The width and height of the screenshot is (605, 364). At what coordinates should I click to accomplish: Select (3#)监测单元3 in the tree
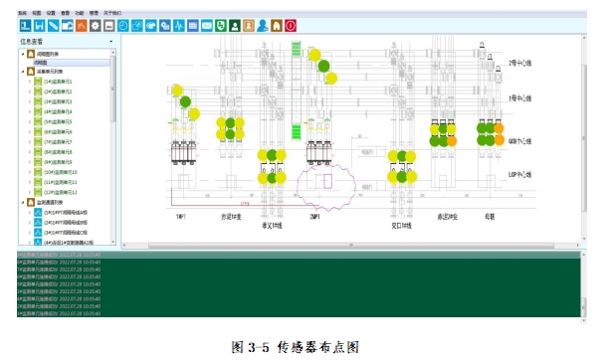58,101
